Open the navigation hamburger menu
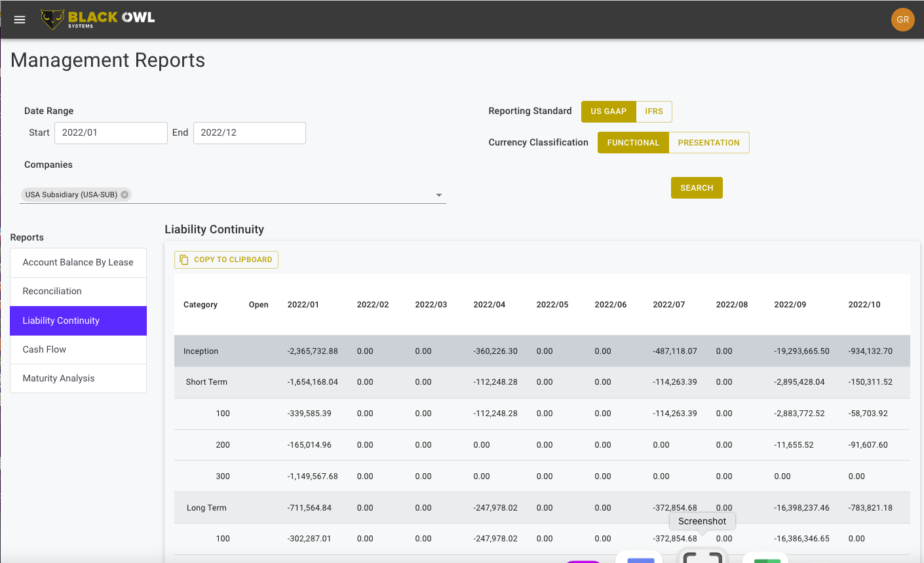 click(x=19, y=19)
